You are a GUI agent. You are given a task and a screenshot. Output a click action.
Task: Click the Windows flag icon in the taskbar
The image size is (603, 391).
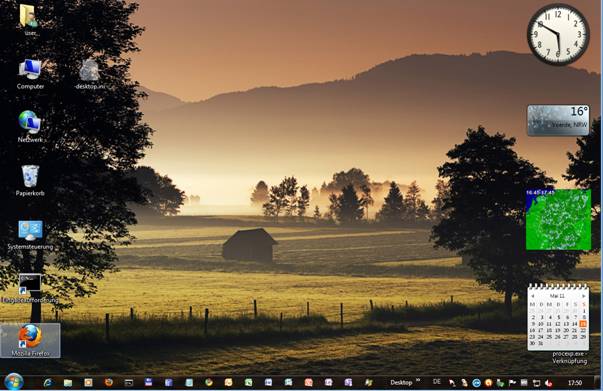(x=368, y=382)
